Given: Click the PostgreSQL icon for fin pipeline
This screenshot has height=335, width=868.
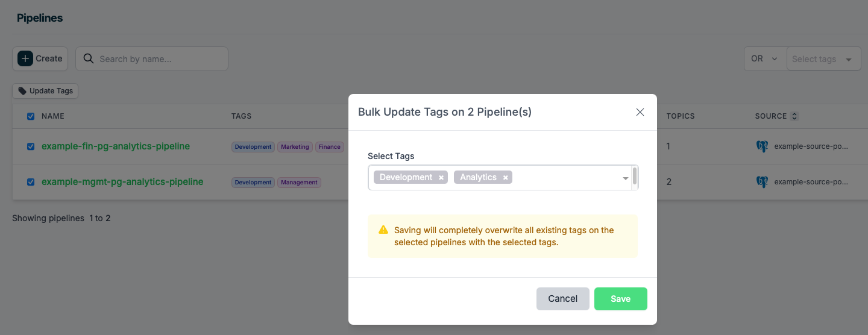Looking at the screenshot, I should click(763, 146).
